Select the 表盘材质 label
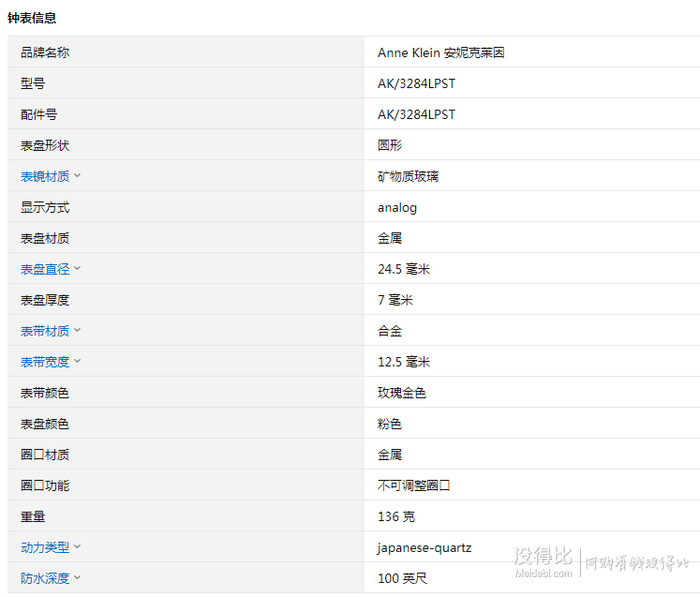The height and width of the screenshot is (597, 700). (x=45, y=238)
